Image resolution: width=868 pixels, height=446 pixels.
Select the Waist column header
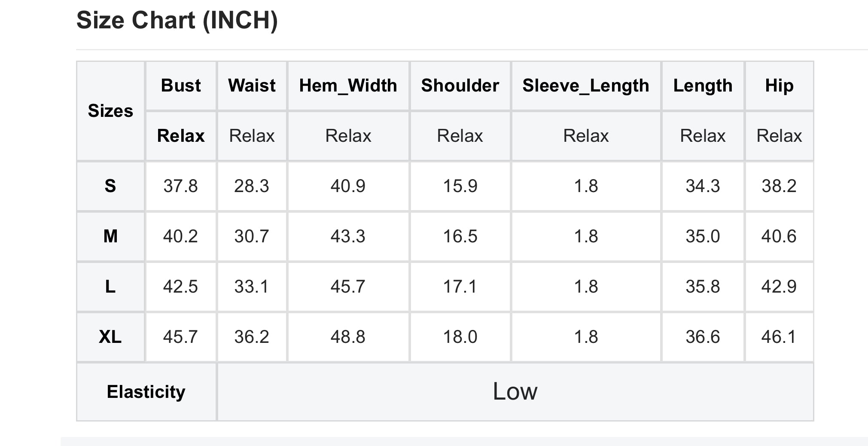click(252, 86)
